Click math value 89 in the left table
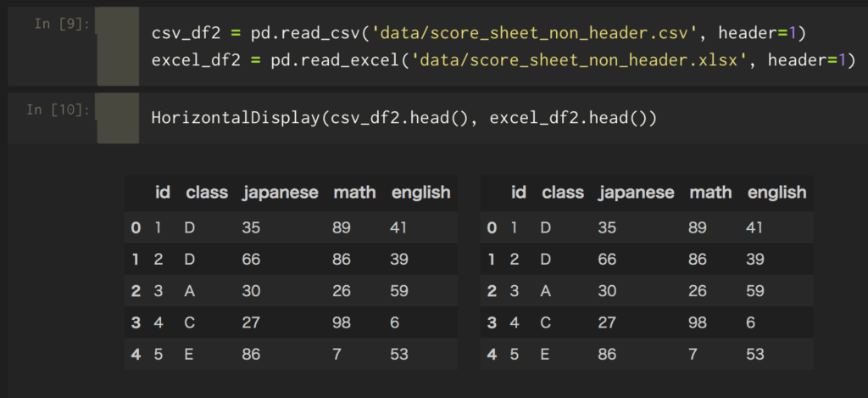868x398 pixels. (342, 227)
